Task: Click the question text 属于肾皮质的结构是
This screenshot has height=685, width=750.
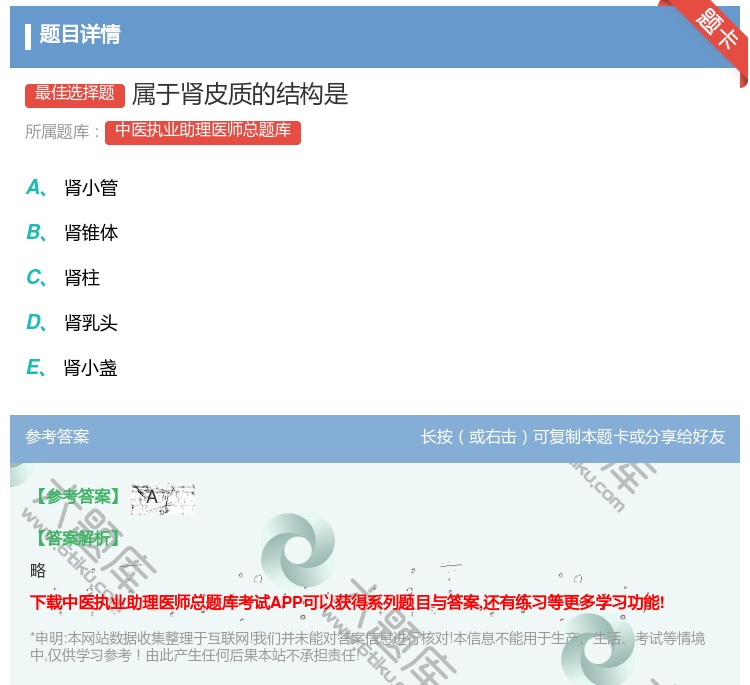Action: click(240, 94)
